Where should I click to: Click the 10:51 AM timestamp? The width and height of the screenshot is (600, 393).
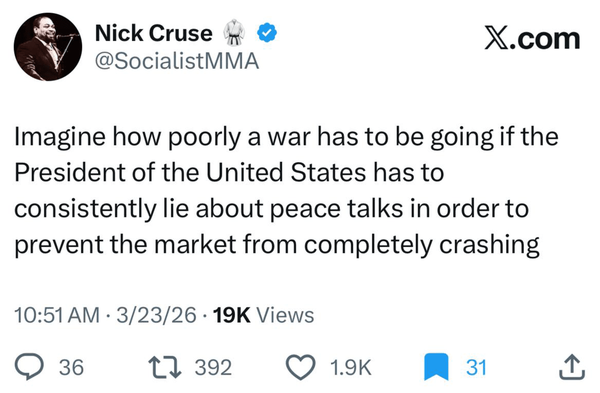pyautogui.click(x=57, y=315)
